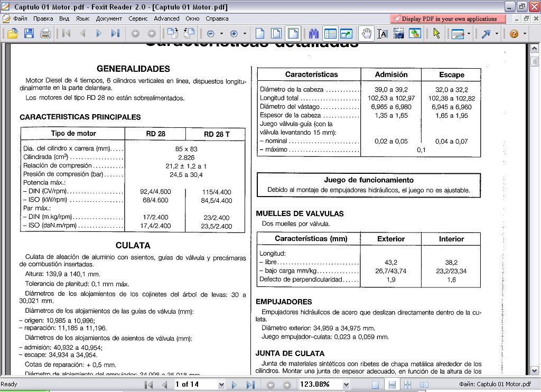
Task: Click the orange Help question mark icon
Action: click(514, 33)
